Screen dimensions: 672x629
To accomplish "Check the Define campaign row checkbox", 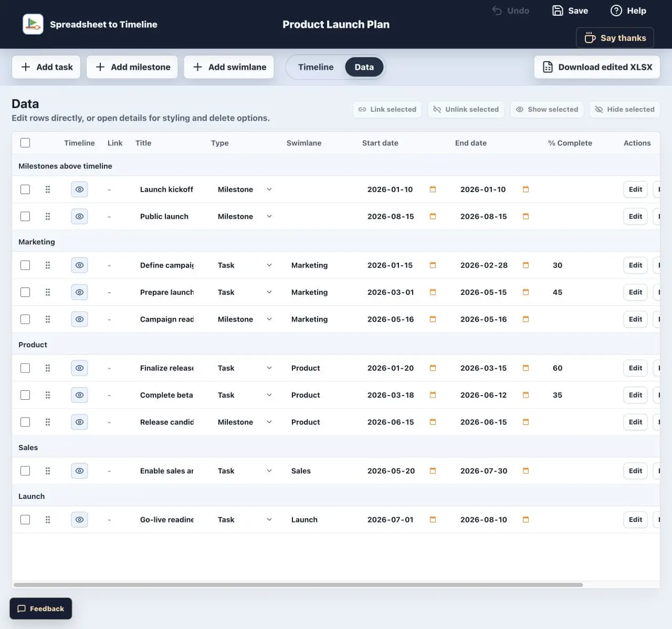I will coord(25,265).
